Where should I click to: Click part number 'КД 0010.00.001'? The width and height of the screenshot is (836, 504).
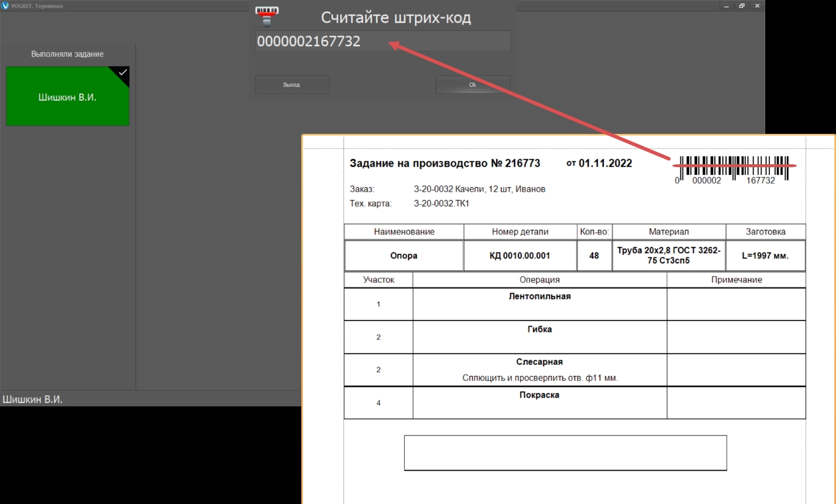pos(520,256)
